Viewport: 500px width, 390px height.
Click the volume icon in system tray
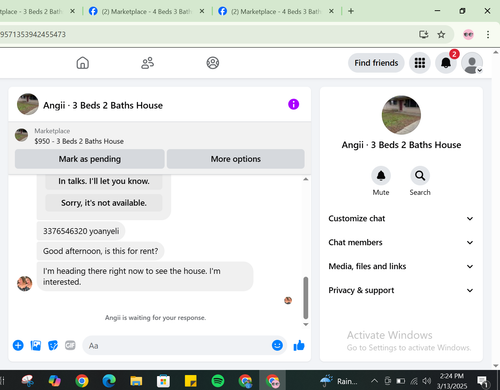426,381
